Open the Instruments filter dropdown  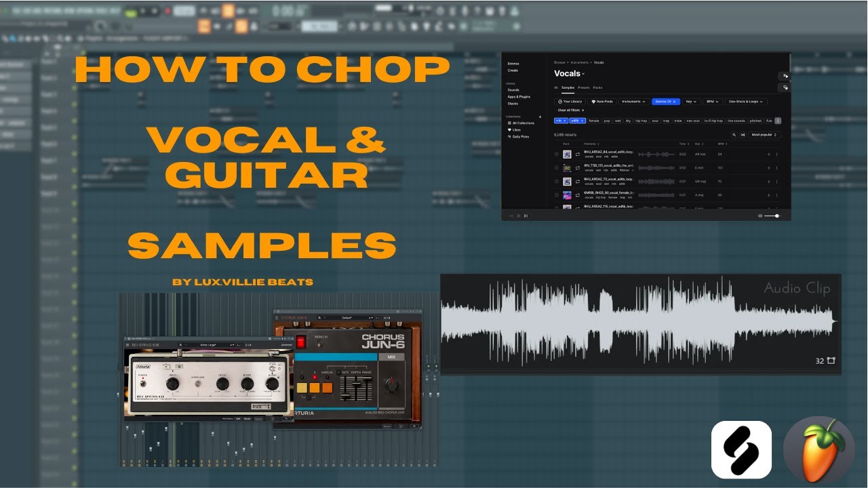coord(634,102)
